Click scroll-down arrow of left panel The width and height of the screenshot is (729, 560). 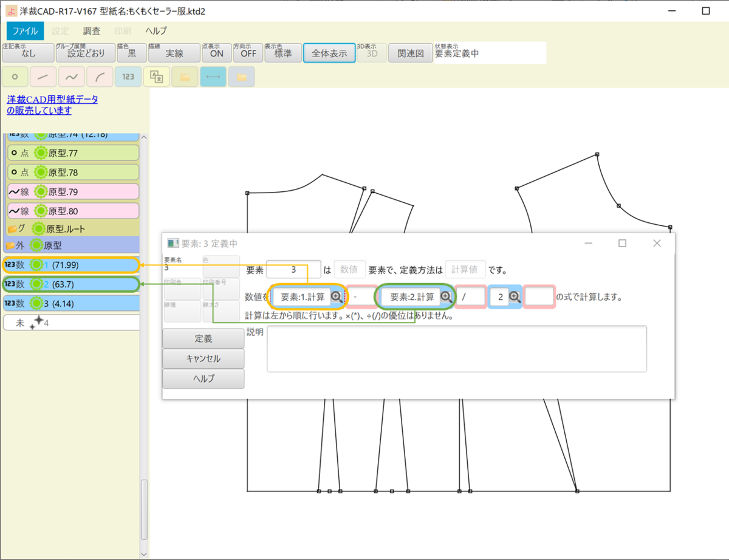144,553
